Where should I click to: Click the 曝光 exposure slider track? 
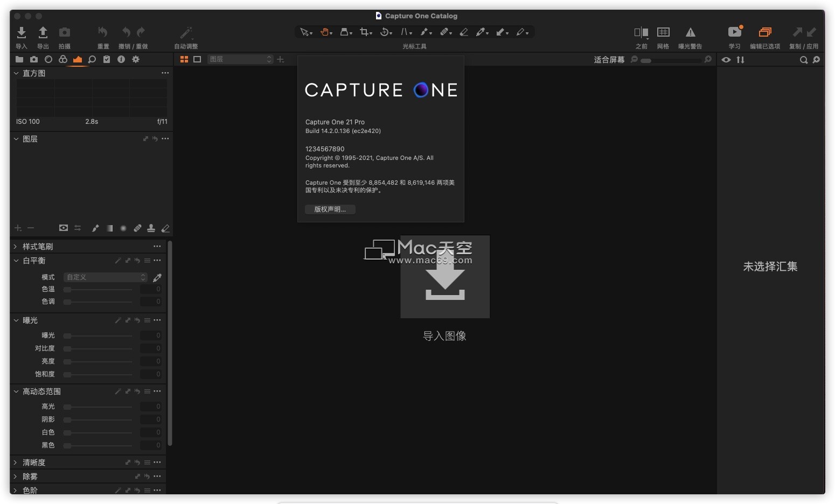click(x=98, y=335)
